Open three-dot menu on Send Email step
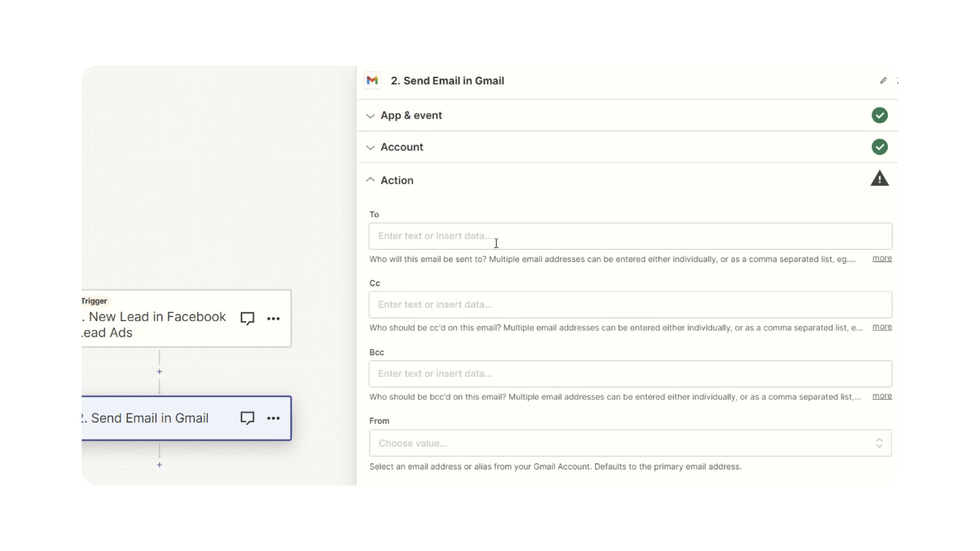The height and width of the screenshot is (551, 980). pyautogui.click(x=273, y=418)
